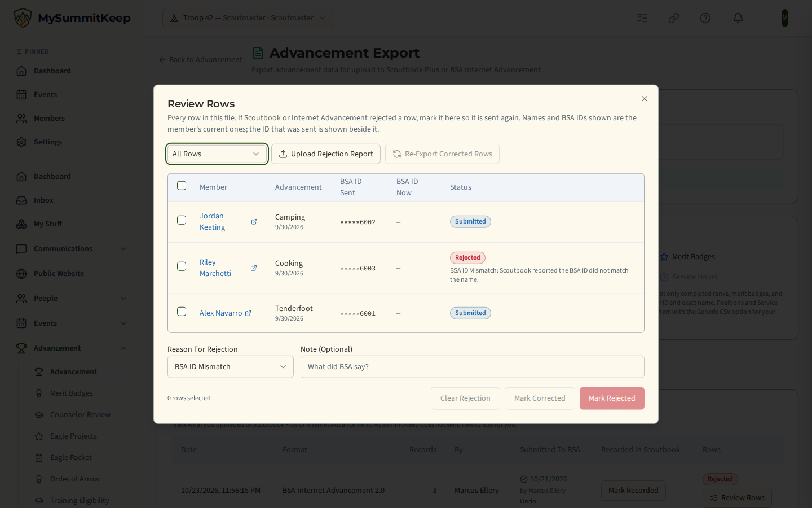
Task: Open Advancement sub-item with trophy icon
Action: pyautogui.click(x=79, y=372)
